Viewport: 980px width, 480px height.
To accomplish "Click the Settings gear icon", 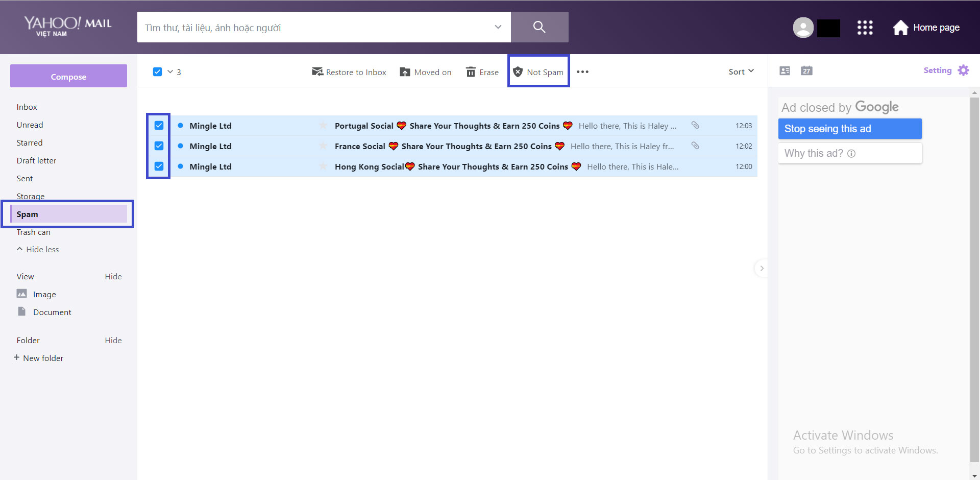I will point(963,70).
